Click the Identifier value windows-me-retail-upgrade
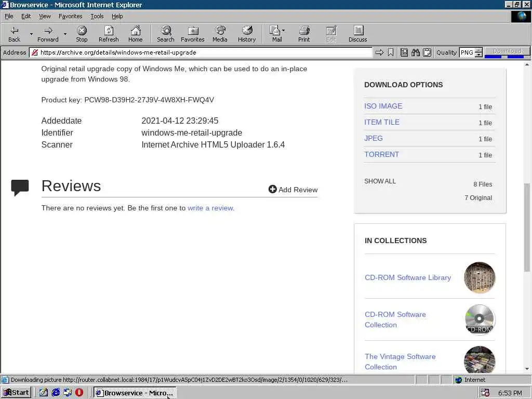Screen dimensions: 532x399 pyautogui.click(x=192, y=132)
